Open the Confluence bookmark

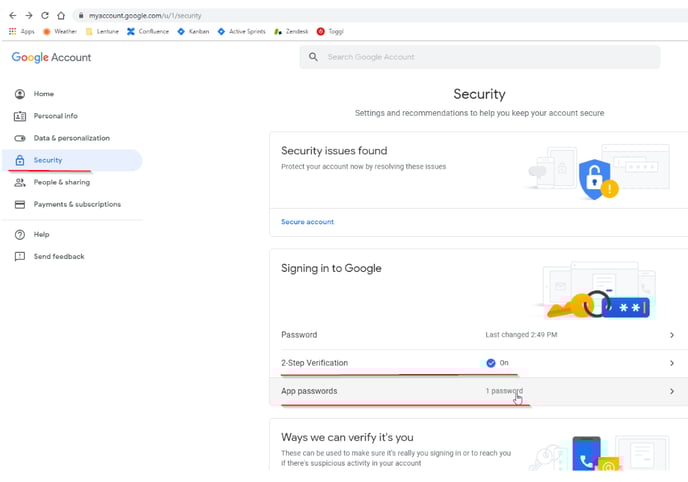(x=148, y=31)
